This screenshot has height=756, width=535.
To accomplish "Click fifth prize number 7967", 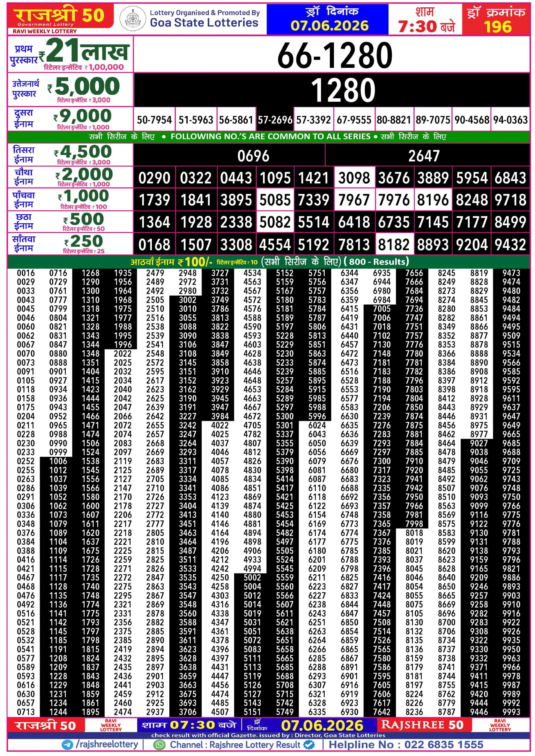I will click(x=354, y=200).
